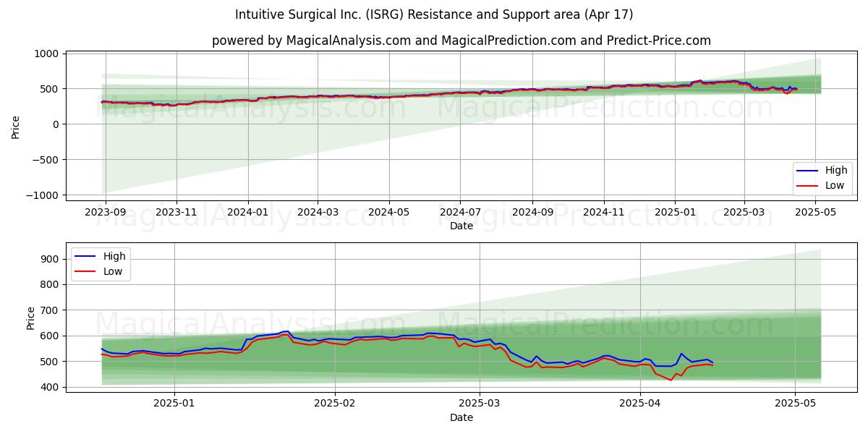Click the 'Price' y-axis label of top chart
Image resolution: width=868 pixels, height=434 pixels.
(16, 125)
